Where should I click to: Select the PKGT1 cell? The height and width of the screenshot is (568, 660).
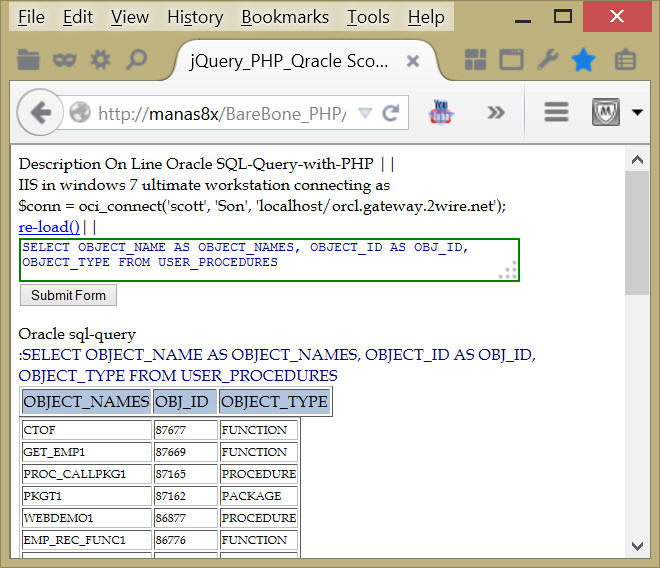pyautogui.click(x=86, y=496)
